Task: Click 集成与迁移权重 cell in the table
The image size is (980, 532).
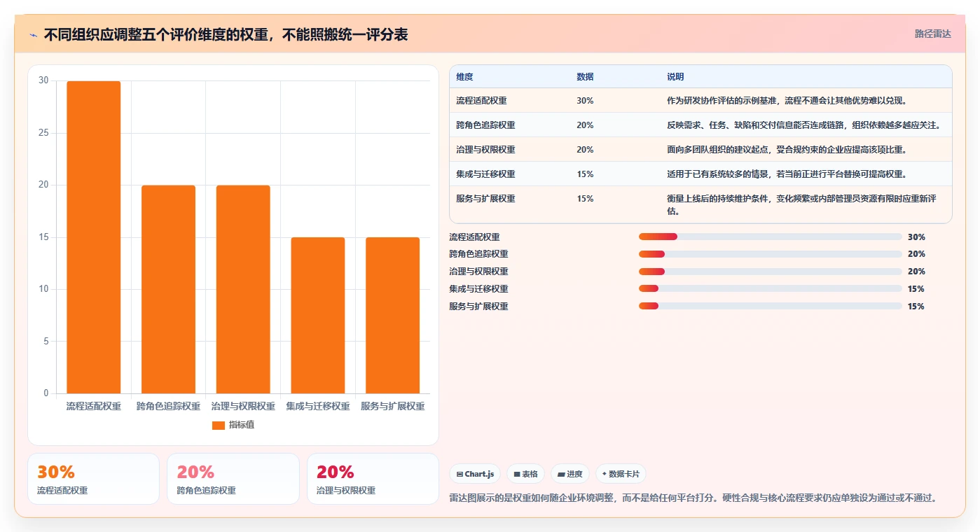Action: pyautogui.click(x=485, y=174)
